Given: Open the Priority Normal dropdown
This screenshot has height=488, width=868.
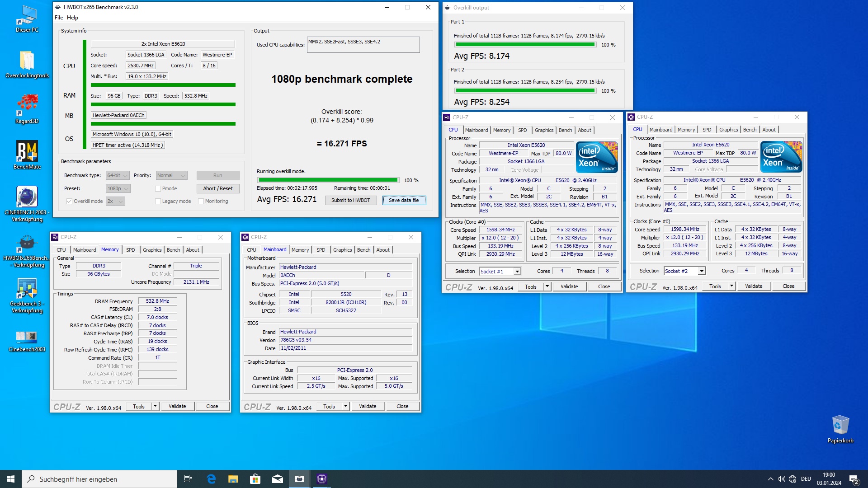Looking at the screenshot, I should click(171, 175).
